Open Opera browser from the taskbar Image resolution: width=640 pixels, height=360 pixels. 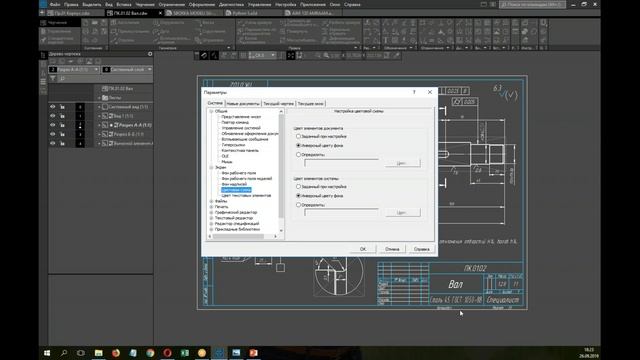(167, 353)
